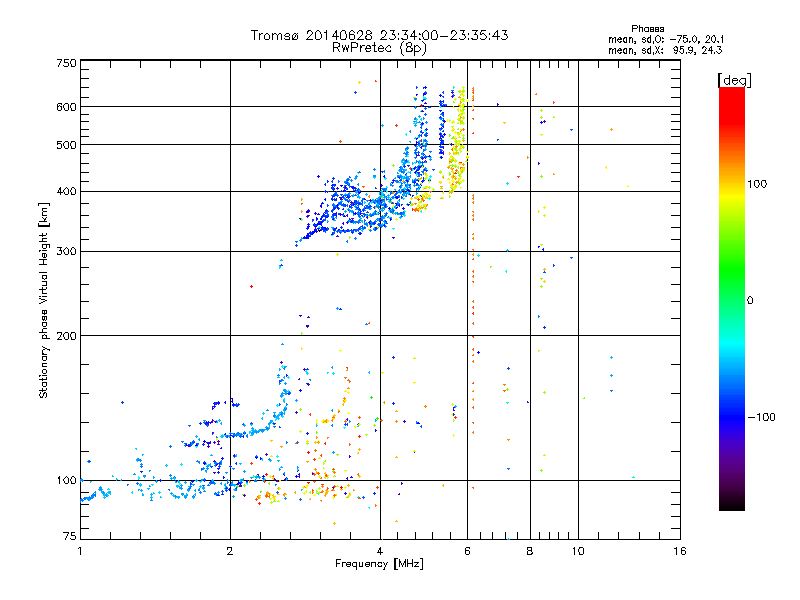Click the y-axis tick label '750'
The height and width of the screenshot is (600, 800).
click(x=66, y=63)
